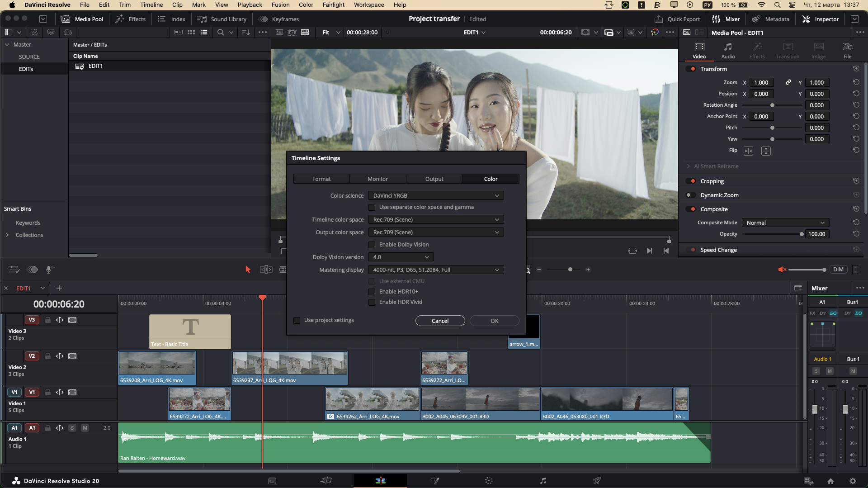The image size is (868, 488).
Task: Switch to the Audio tab in the Inspector
Action: click(728, 50)
